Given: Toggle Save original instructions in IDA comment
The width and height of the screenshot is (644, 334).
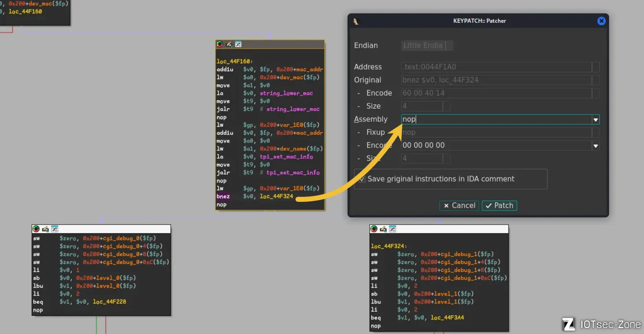Looking at the screenshot, I should (362, 179).
